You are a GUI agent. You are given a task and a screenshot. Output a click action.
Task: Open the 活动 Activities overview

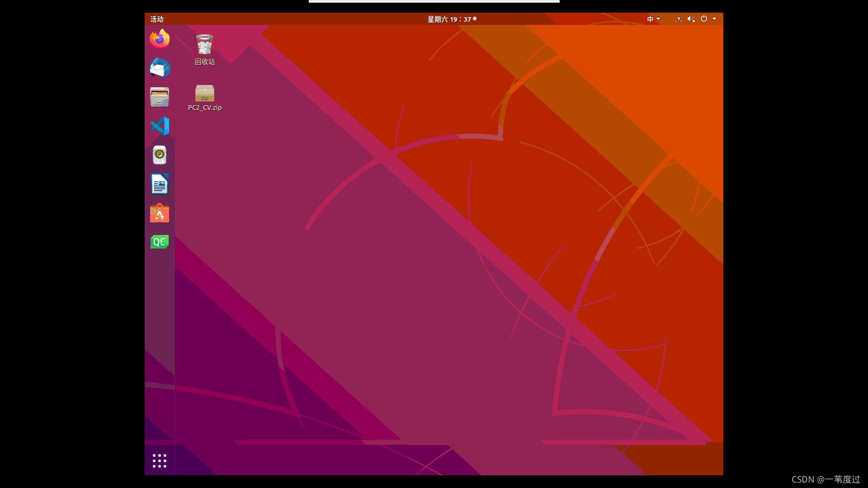pos(157,19)
